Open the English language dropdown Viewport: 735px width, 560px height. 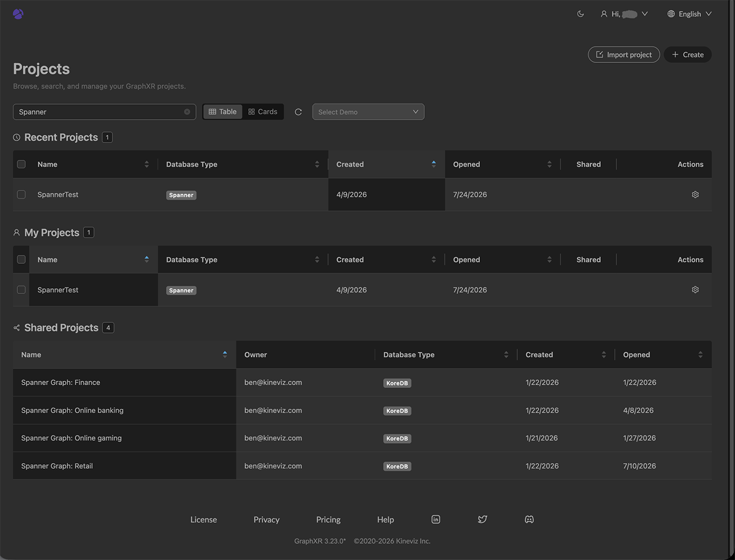690,14
